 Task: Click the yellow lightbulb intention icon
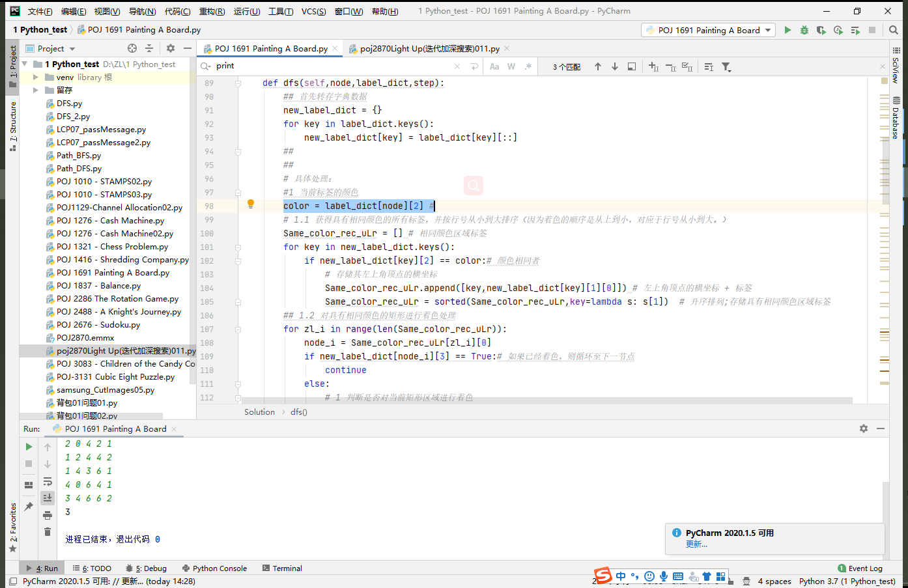coord(251,204)
